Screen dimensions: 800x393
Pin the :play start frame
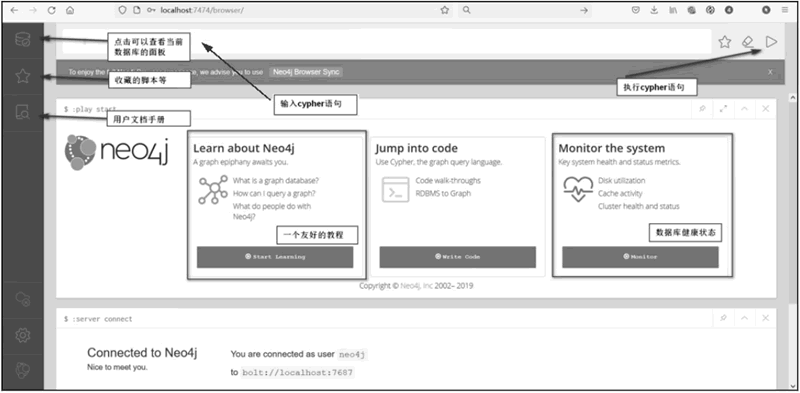coord(703,109)
